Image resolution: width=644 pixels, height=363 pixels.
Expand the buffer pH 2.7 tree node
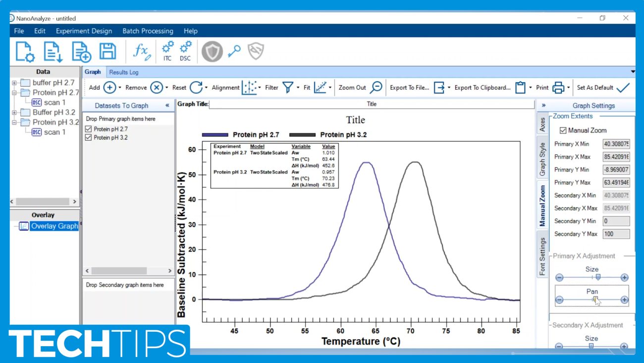(14, 83)
